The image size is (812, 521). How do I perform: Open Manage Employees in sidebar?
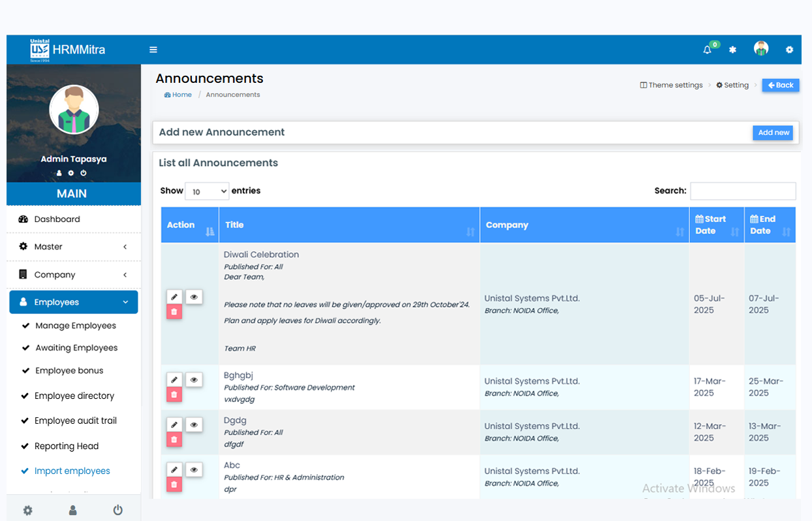(76, 326)
